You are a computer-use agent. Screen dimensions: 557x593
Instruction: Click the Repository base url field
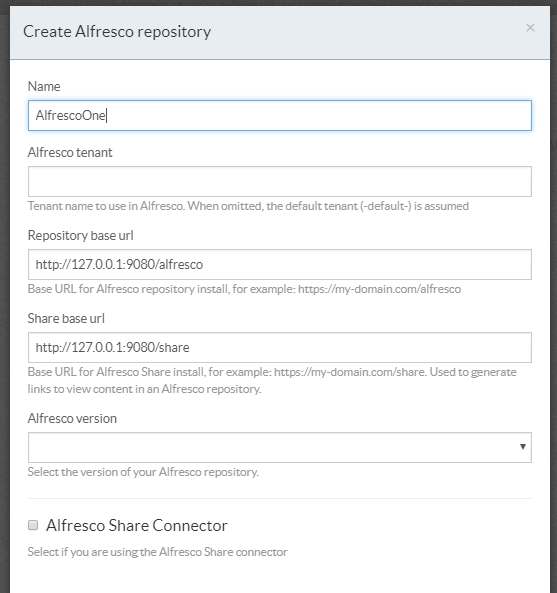tap(280, 265)
